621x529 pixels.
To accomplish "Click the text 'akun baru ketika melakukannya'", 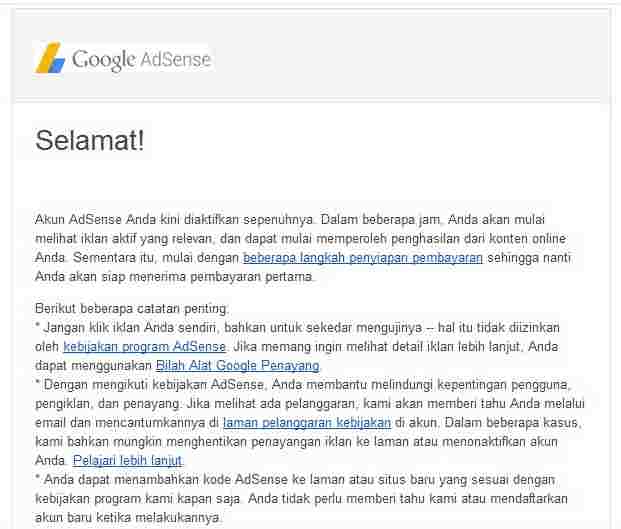I will [127, 518].
